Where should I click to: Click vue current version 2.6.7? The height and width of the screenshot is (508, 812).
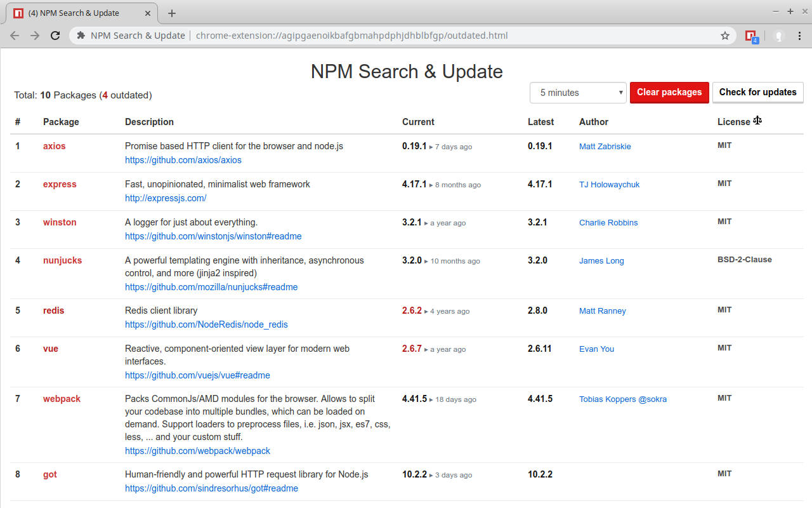coord(412,349)
